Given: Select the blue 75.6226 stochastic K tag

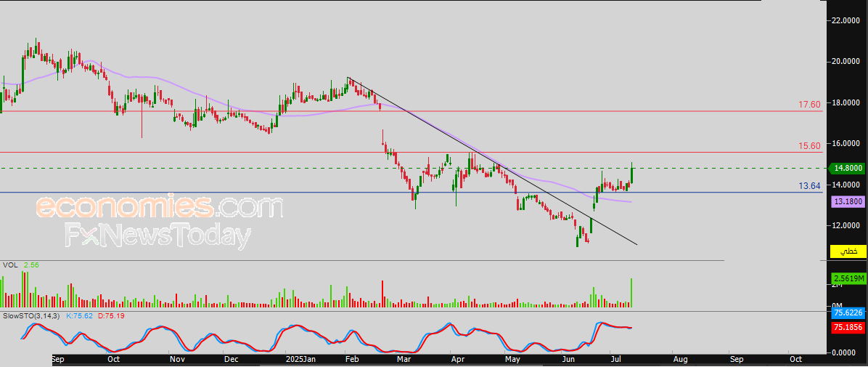Looking at the screenshot, I should 848,313.
